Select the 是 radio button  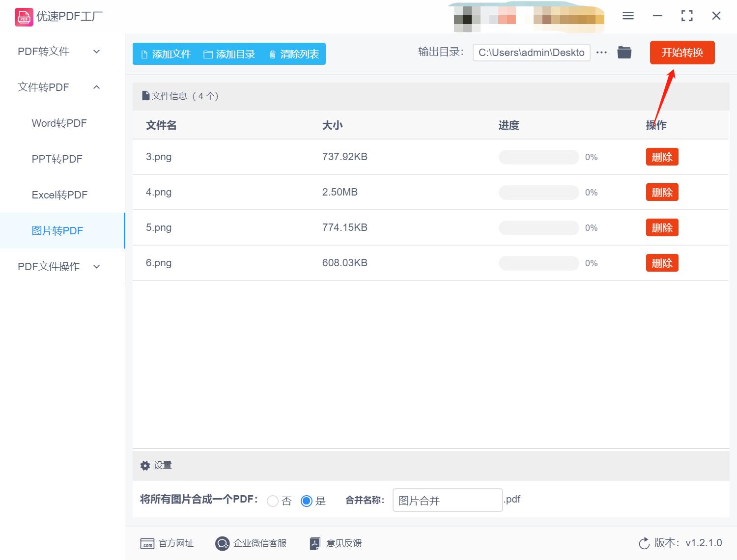click(307, 501)
